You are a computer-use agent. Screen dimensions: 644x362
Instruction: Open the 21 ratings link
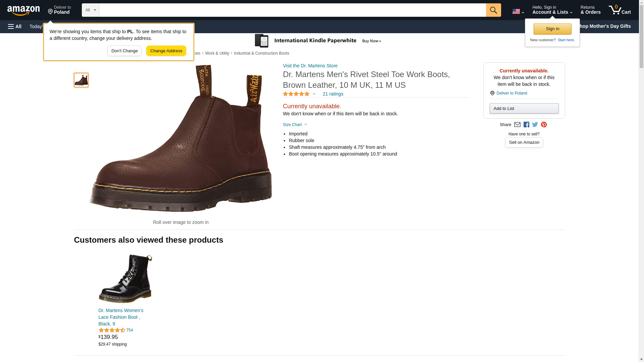(333, 94)
